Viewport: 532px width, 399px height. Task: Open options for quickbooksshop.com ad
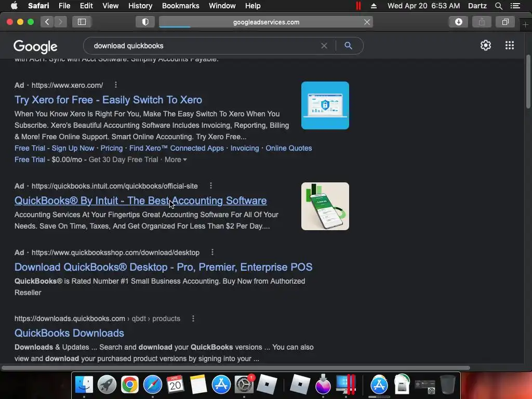point(212,252)
